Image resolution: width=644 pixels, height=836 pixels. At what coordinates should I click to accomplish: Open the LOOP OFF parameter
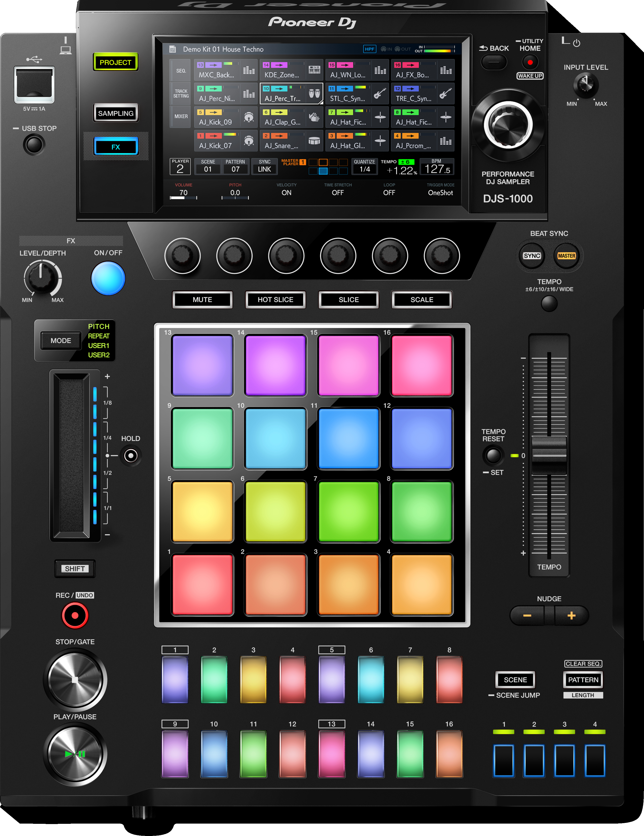[389, 189]
